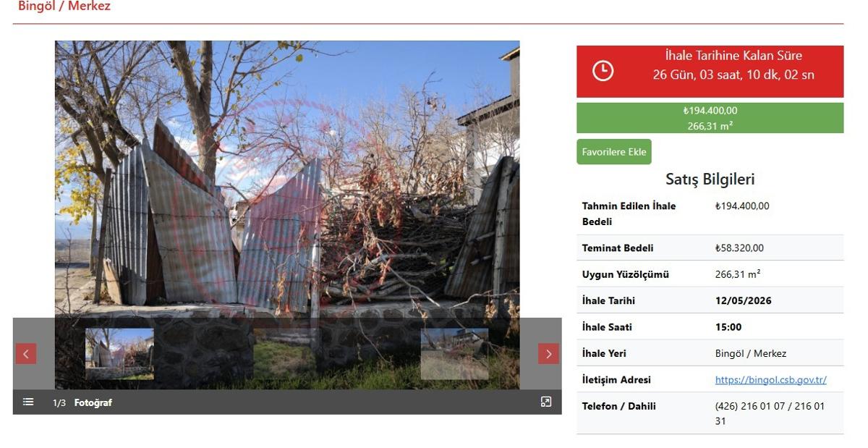Click the Teminat Bedeli amount ₺58.320,00

739,248
